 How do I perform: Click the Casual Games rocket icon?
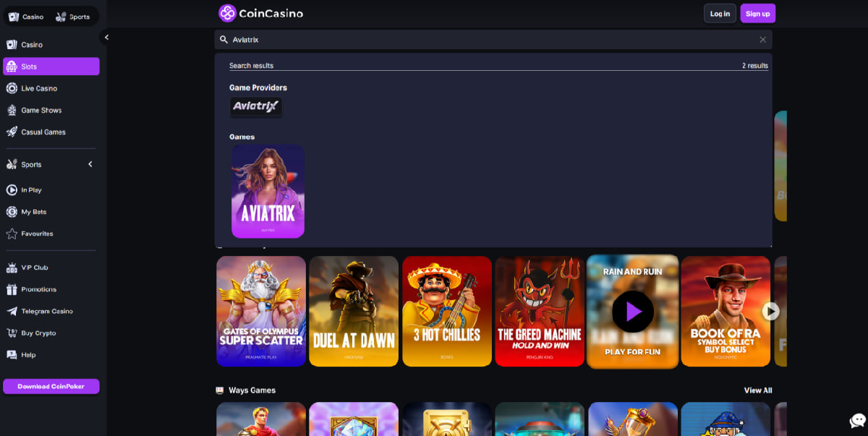(x=12, y=132)
